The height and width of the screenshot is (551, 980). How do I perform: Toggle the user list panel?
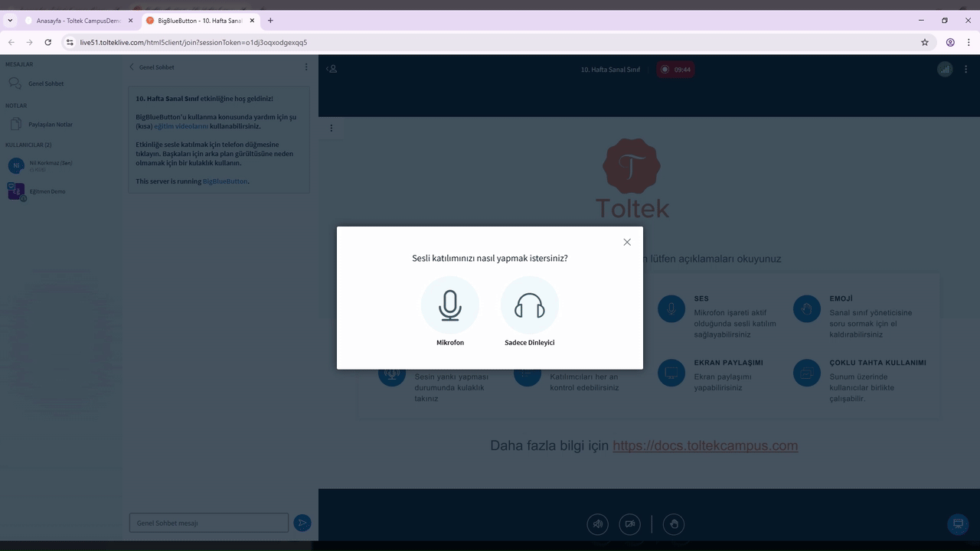tap(332, 69)
